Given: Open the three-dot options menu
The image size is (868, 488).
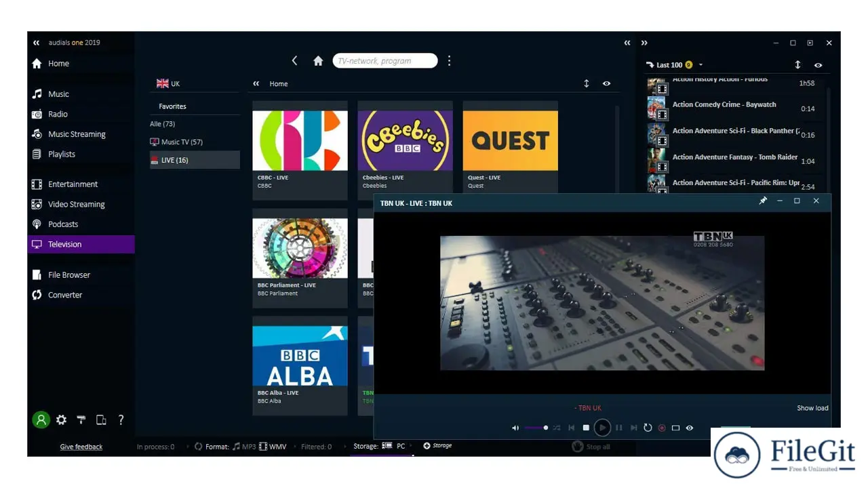Looking at the screenshot, I should coord(449,61).
